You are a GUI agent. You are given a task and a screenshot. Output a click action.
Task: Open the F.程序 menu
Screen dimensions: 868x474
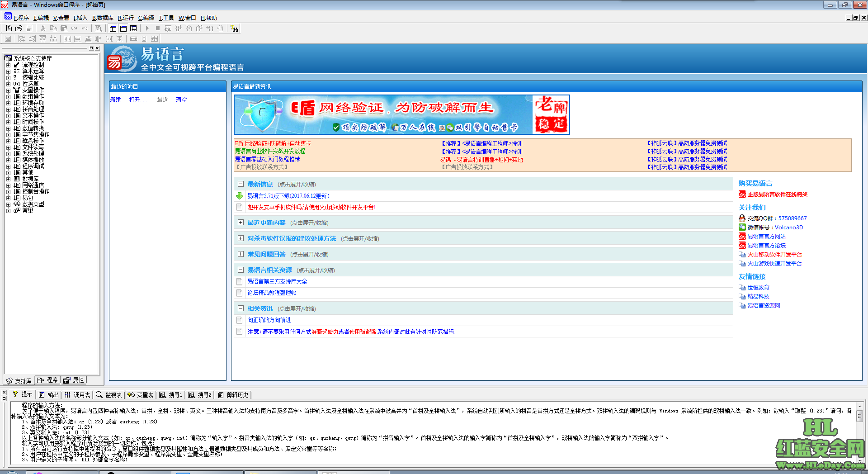[x=21, y=18]
